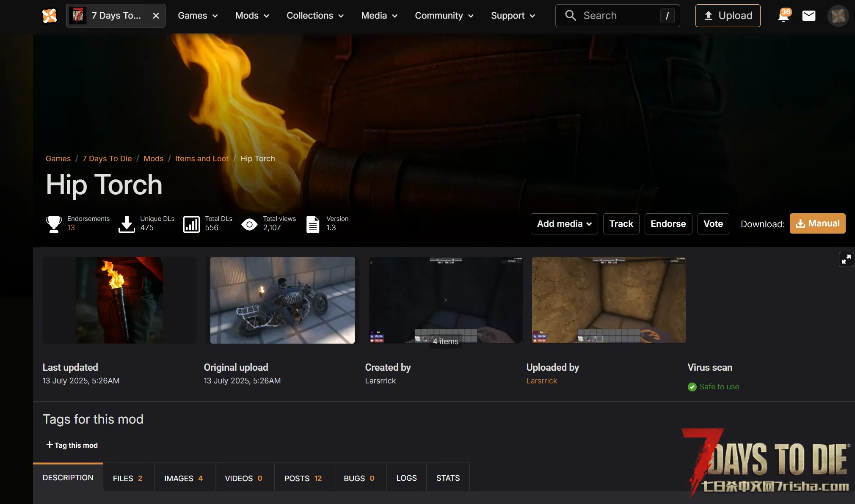Click the Total DLs bar chart icon
Image resolution: width=855 pixels, height=504 pixels.
(191, 224)
